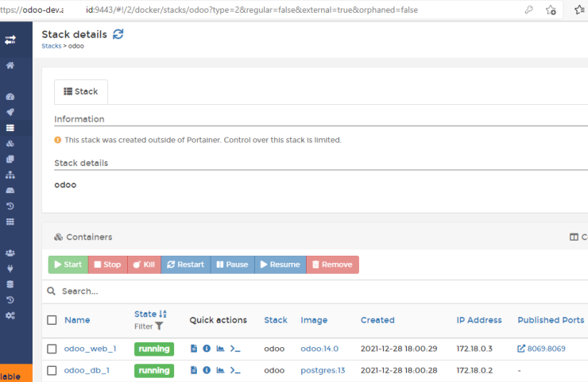Image resolution: width=588 pixels, height=382 pixels.
Task: Open odoo_db_1 container details
Action: click(87, 370)
